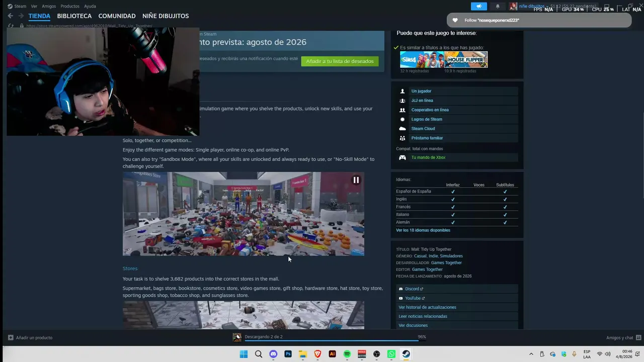The height and width of the screenshot is (362, 644).
Task: Click the Steam achievements icon
Action: (x=403, y=119)
